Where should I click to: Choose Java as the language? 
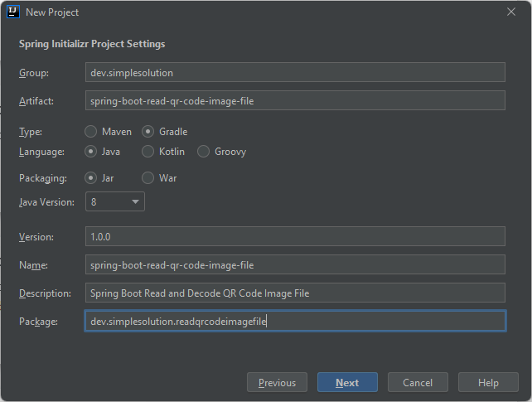point(91,152)
